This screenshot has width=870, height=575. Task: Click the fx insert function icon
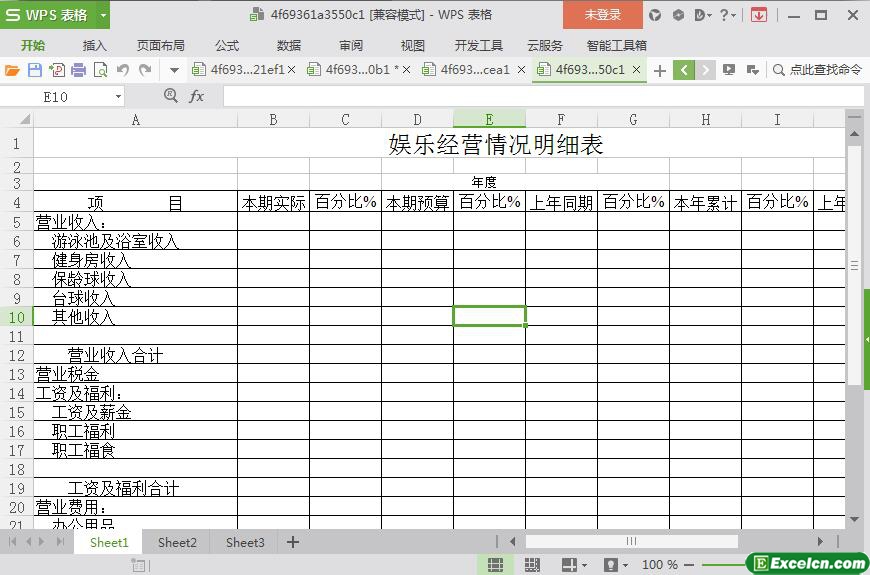tap(197, 97)
